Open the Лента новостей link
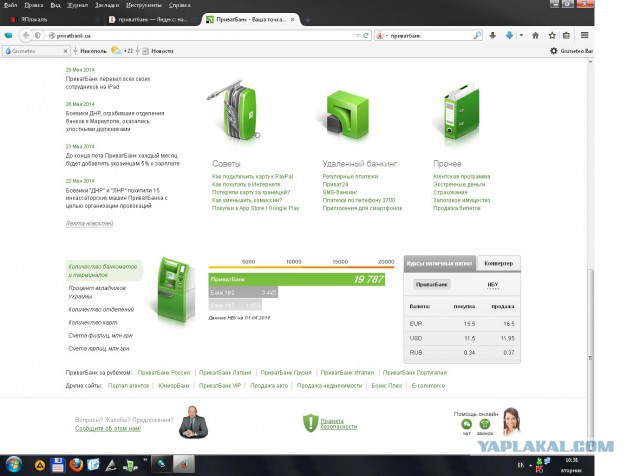Image resolution: width=640 pixels, height=476 pixels. pyautogui.click(x=89, y=223)
